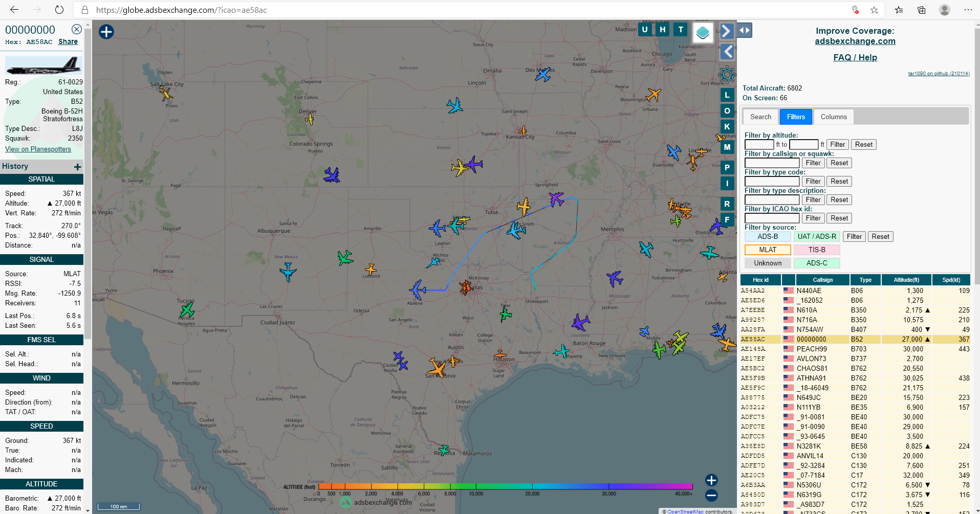Zoom out with the map minus button
Image resolution: width=980 pixels, height=514 pixels.
click(711, 495)
